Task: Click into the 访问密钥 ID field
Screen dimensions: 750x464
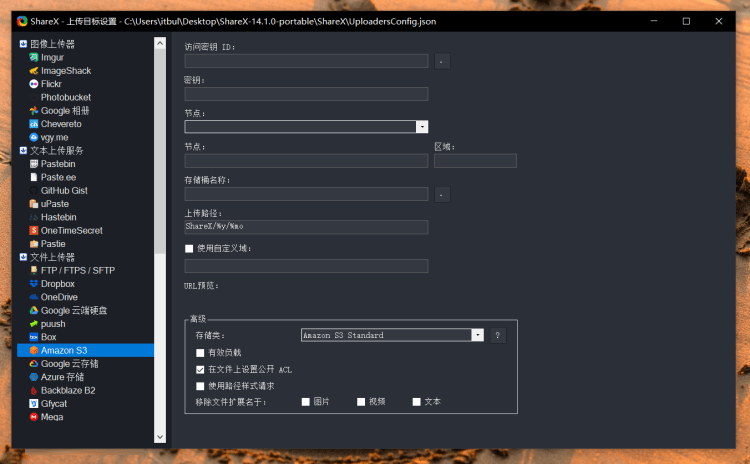Action: pos(306,61)
